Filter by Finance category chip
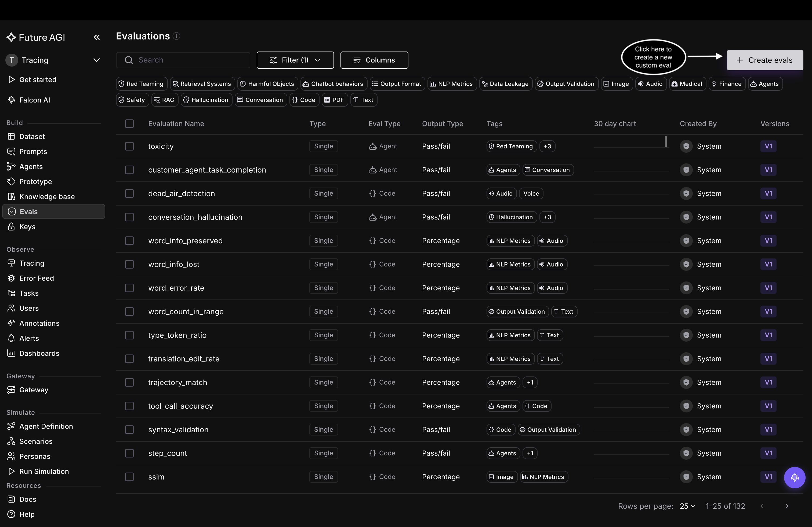812x527 pixels. tap(727, 83)
